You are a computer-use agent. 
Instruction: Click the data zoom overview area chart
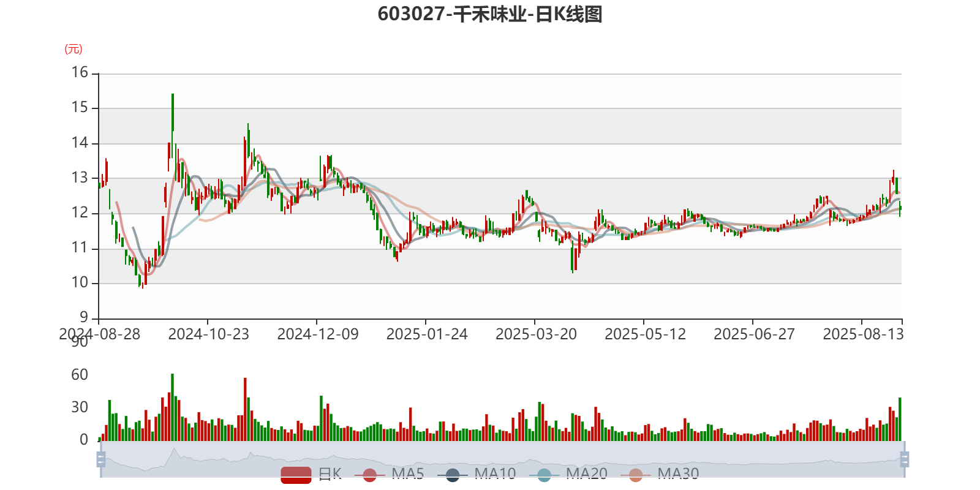[502, 459]
